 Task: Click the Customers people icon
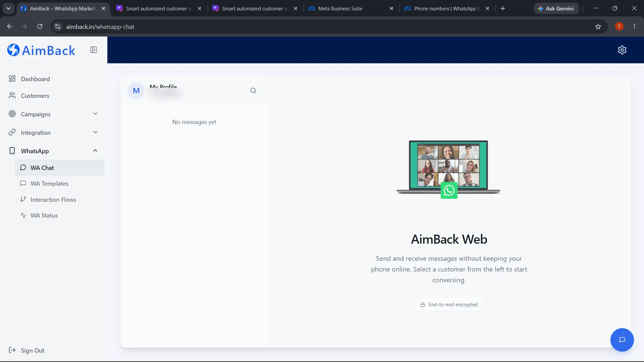(x=12, y=96)
